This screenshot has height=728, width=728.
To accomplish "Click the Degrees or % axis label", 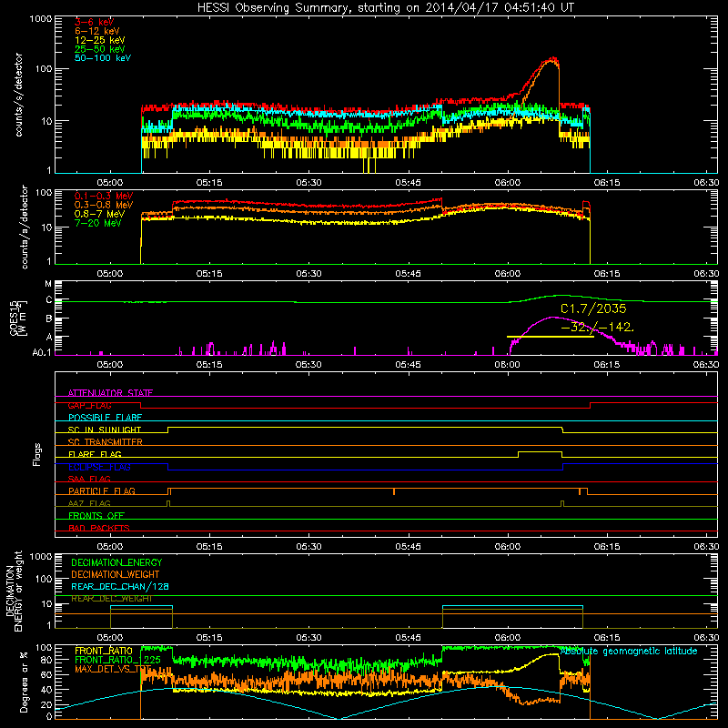I will click(x=24, y=682).
